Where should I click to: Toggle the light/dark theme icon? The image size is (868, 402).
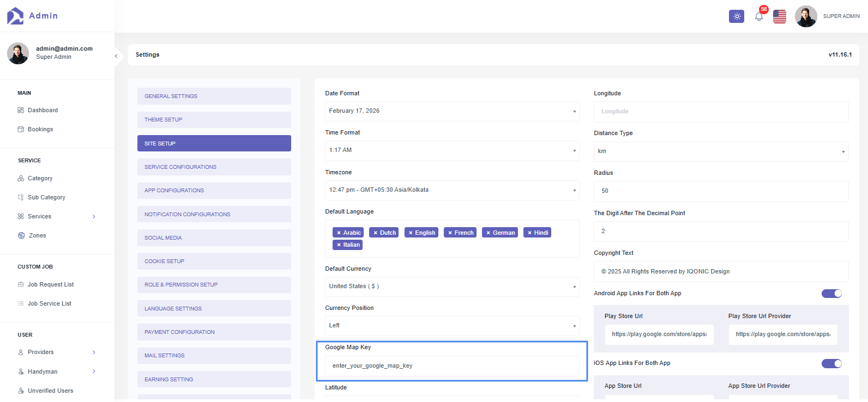(737, 16)
